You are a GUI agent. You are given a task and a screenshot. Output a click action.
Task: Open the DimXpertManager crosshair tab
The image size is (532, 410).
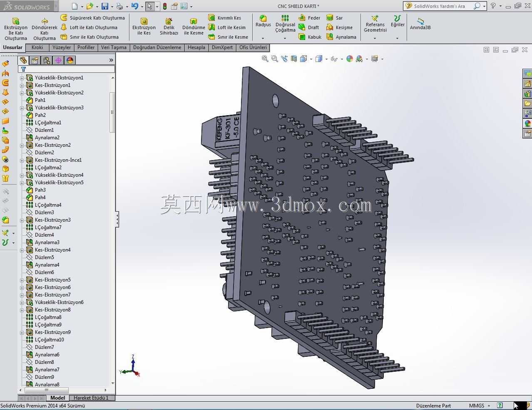pos(58,60)
